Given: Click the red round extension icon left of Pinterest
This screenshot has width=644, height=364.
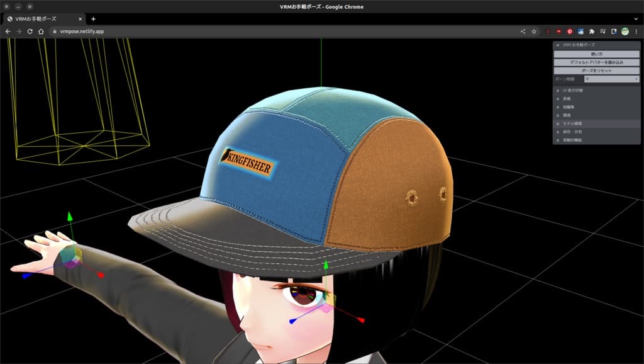Looking at the screenshot, I should (x=558, y=31).
